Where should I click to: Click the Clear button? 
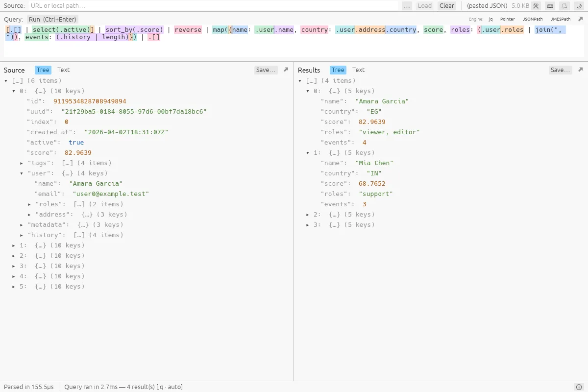point(447,6)
